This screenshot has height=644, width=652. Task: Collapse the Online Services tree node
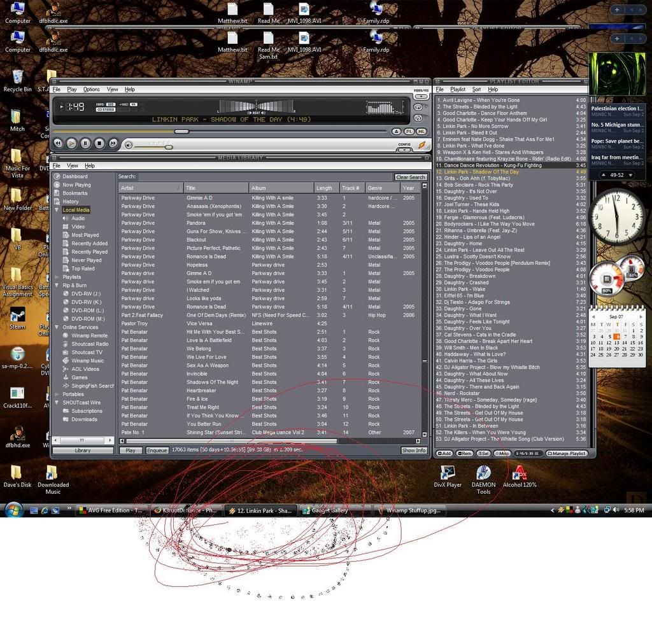(57, 327)
